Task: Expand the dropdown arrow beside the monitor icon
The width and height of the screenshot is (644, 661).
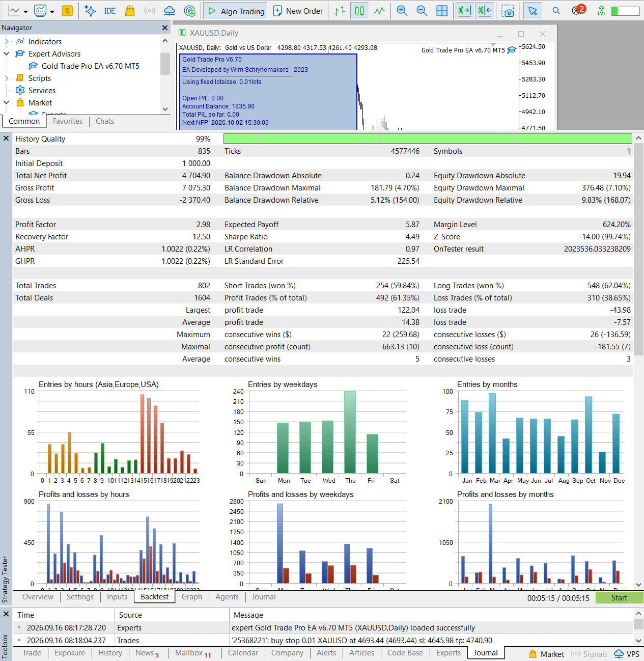Action: pyautogui.click(x=52, y=11)
